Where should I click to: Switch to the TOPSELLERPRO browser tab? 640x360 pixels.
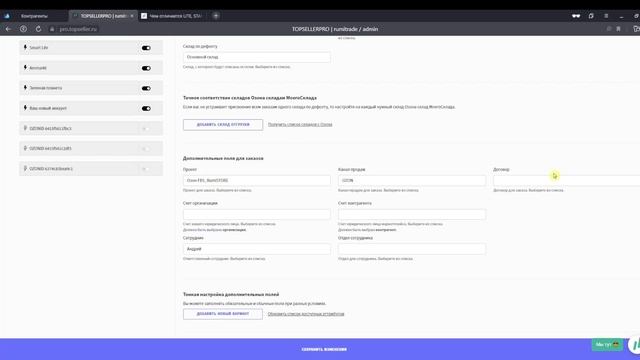[x=103, y=16]
